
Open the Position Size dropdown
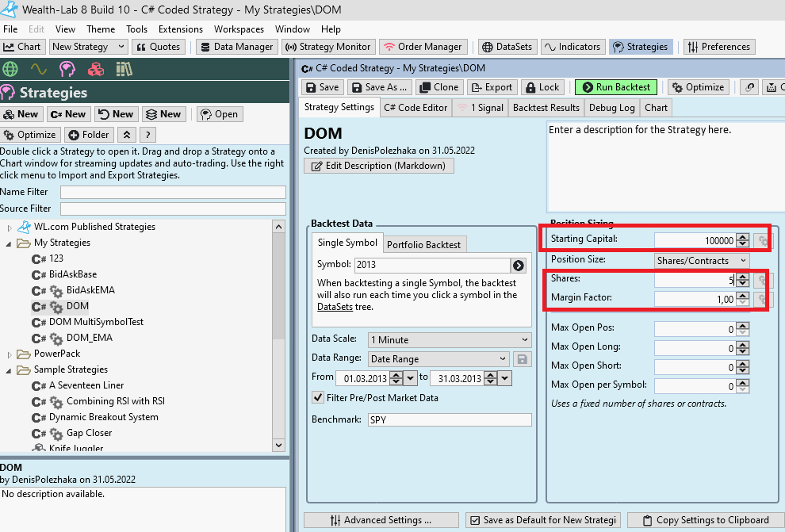click(702, 260)
